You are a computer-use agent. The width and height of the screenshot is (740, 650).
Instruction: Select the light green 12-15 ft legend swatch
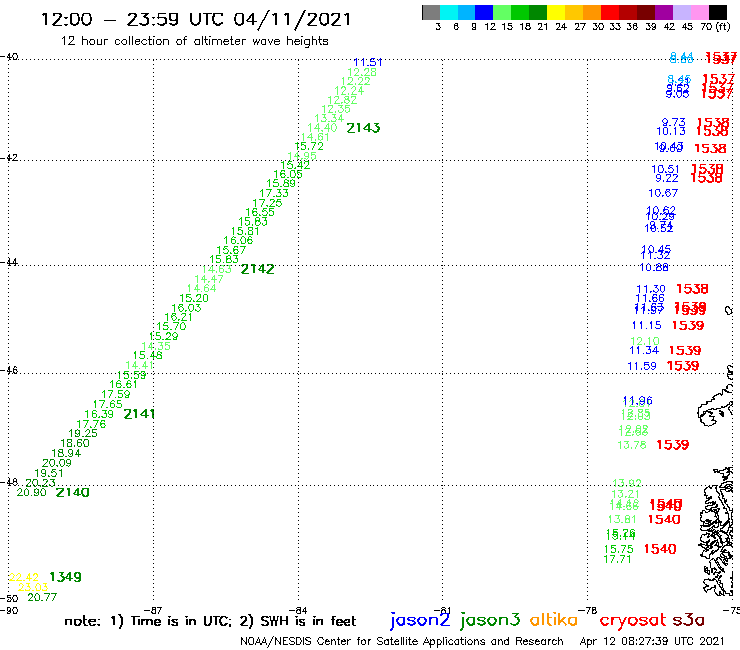click(x=503, y=12)
